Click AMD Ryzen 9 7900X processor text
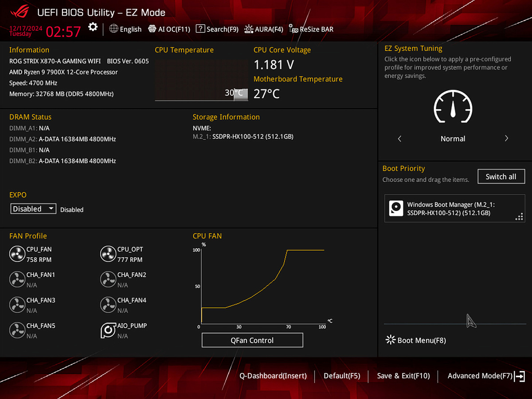Image resolution: width=532 pixels, height=399 pixels. (63, 72)
